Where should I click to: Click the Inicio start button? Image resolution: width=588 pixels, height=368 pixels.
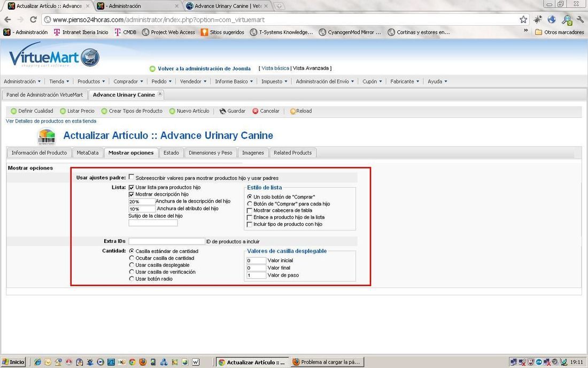(x=13, y=362)
